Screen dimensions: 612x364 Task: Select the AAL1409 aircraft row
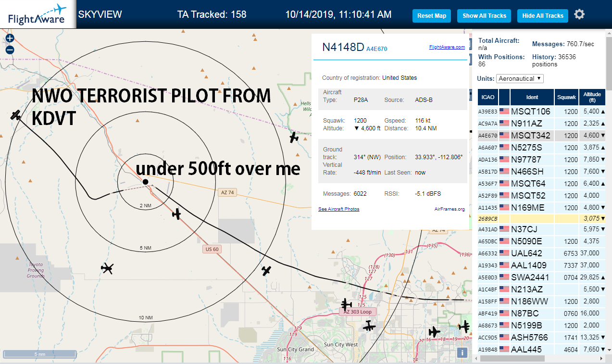click(x=541, y=265)
